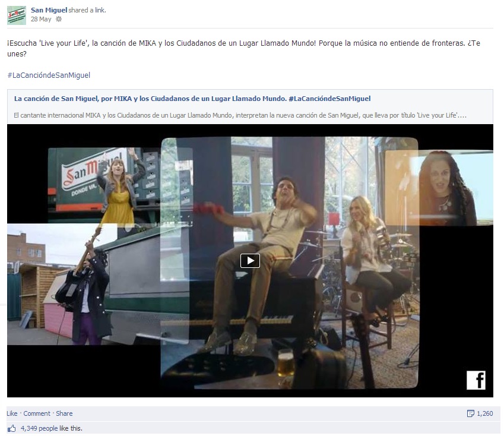The width and height of the screenshot is (504, 436).
Task: Open the San Miguel profile picture
Action: tap(17, 15)
